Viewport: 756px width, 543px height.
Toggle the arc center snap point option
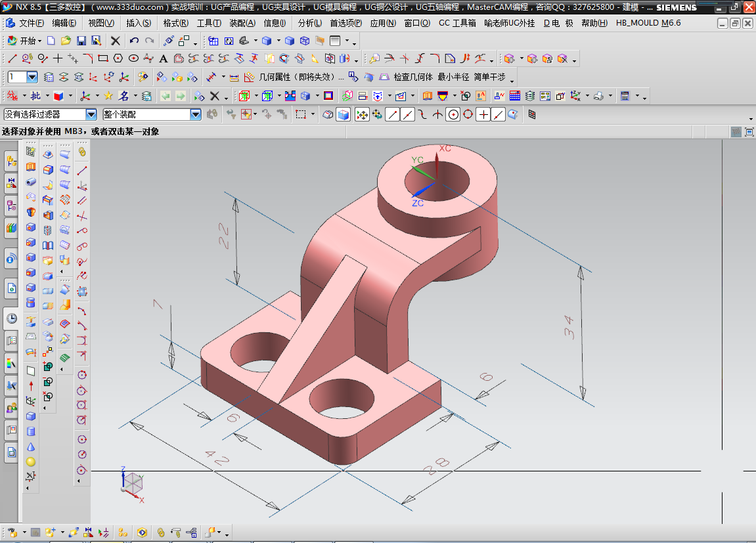453,115
